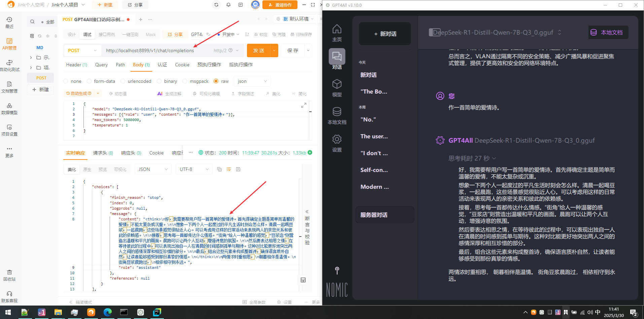Copy the response body with the copy icon
This screenshot has height=319, width=644.
(x=219, y=169)
